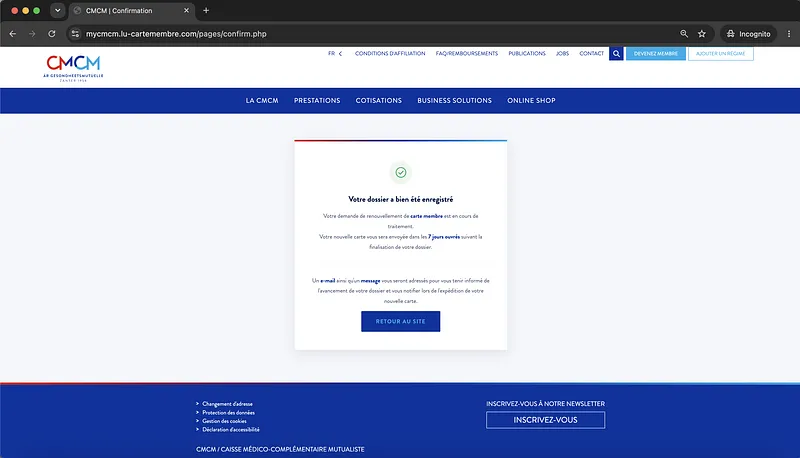Click the Inscrivez-vous newsletter button
This screenshot has height=458, width=800.
coord(545,420)
